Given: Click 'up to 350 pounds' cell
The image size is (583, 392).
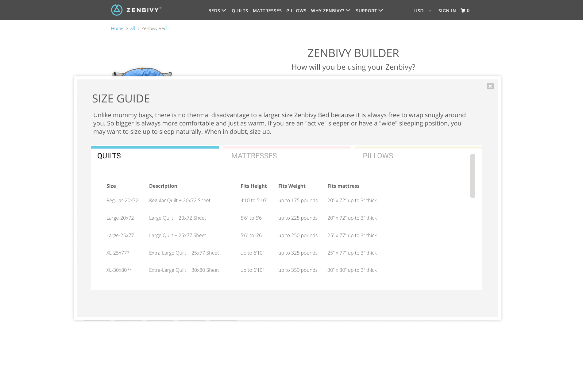Looking at the screenshot, I should coord(298,270).
